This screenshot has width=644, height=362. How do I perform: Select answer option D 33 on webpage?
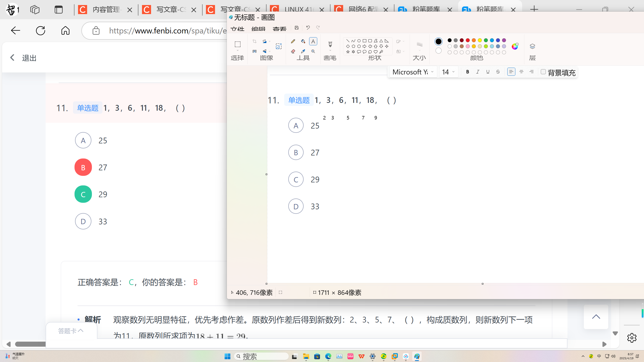(83, 221)
